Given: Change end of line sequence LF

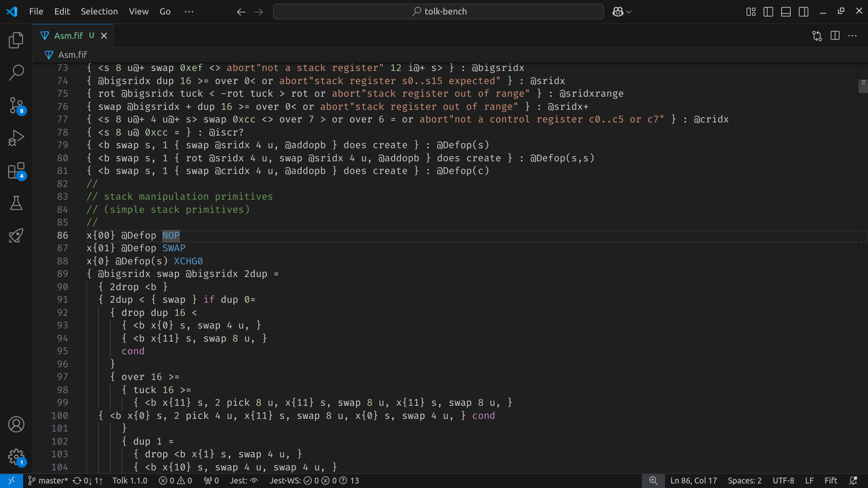Looking at the screenshot, I should (x=809, y=481).
